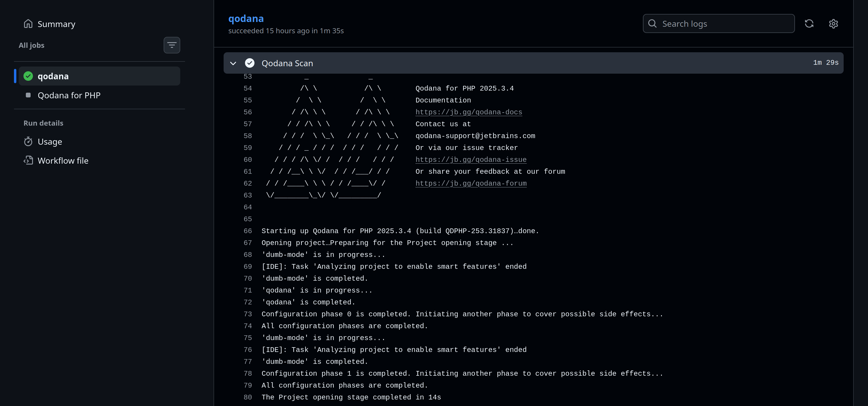
Task: Click log line number 80
Action: click(x=248, y=398)
